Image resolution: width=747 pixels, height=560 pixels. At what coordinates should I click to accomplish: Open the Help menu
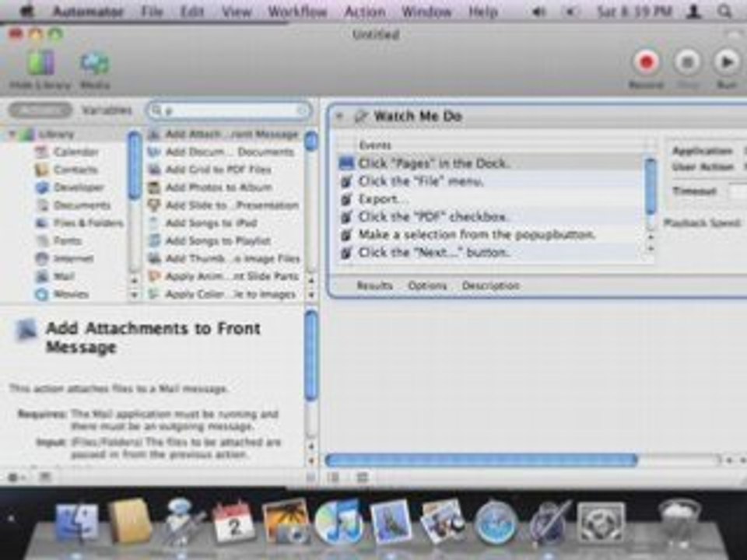tap(483, 12)
